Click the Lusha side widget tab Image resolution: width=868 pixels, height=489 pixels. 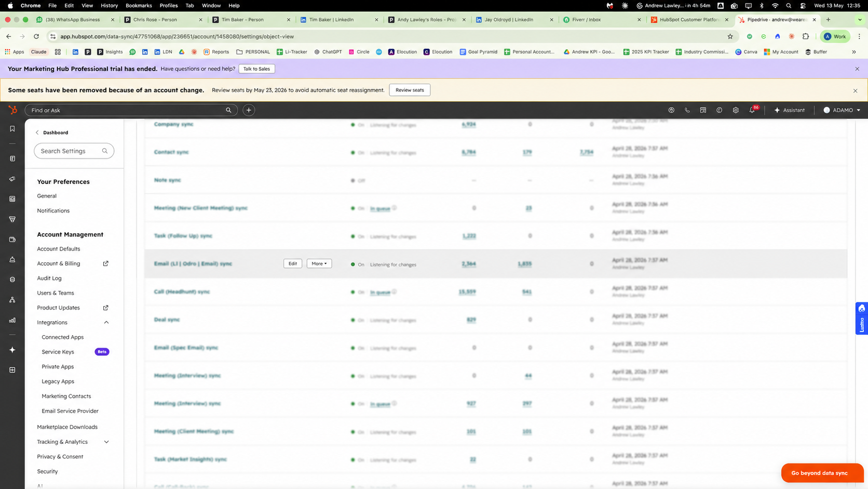tap(862, 318)
